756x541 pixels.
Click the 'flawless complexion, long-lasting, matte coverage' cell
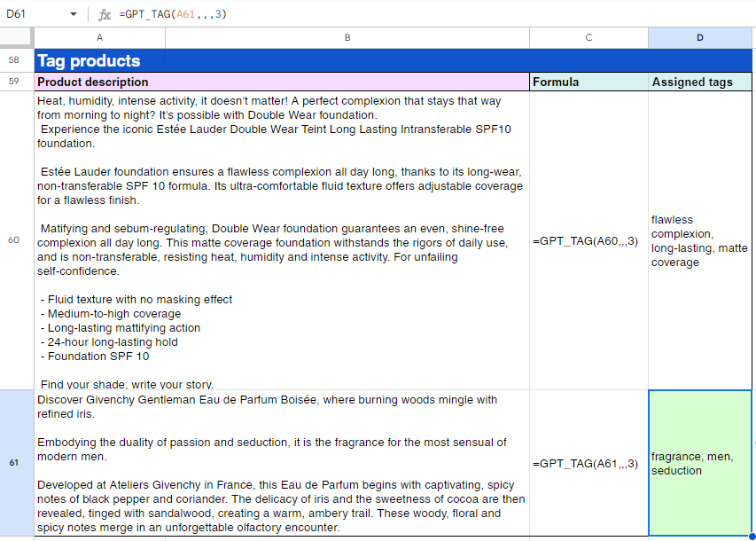click(x=699, y=241)
